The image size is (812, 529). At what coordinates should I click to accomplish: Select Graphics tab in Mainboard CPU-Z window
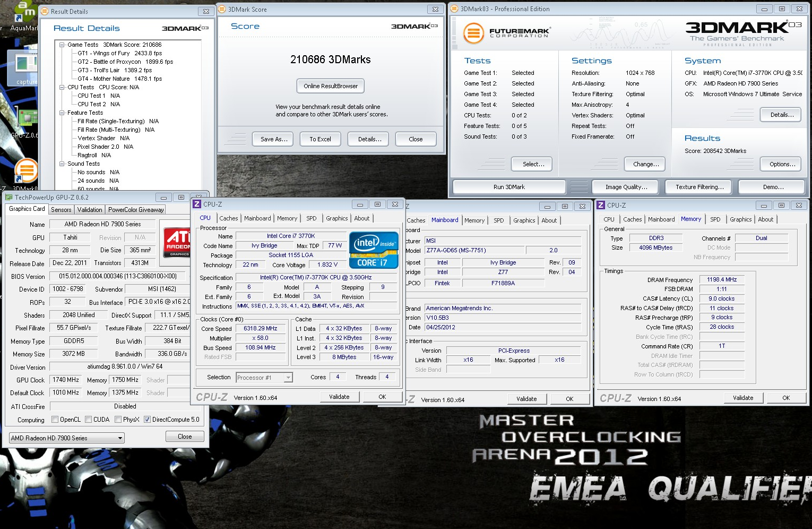click(x=524, y=220)
